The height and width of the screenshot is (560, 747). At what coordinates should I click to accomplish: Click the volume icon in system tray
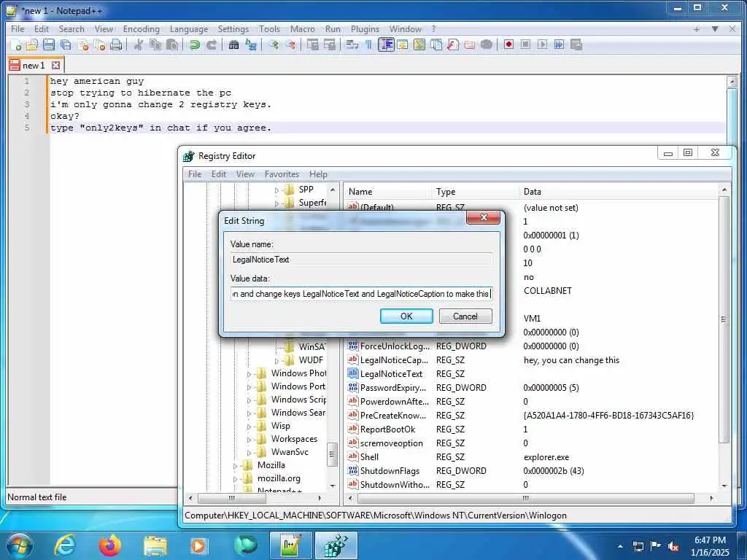coord(673,546)
